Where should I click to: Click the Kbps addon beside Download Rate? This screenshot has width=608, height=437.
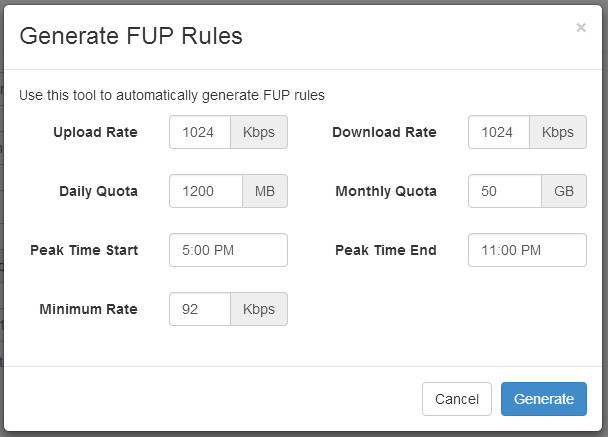[558, 132]
